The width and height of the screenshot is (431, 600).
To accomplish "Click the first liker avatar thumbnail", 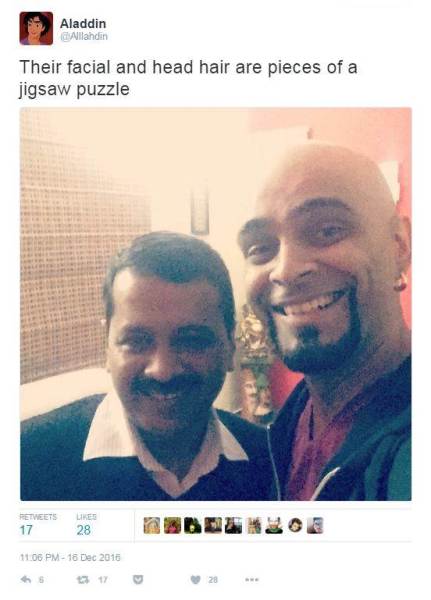I will pyautogui.click(x=152, y=525).
